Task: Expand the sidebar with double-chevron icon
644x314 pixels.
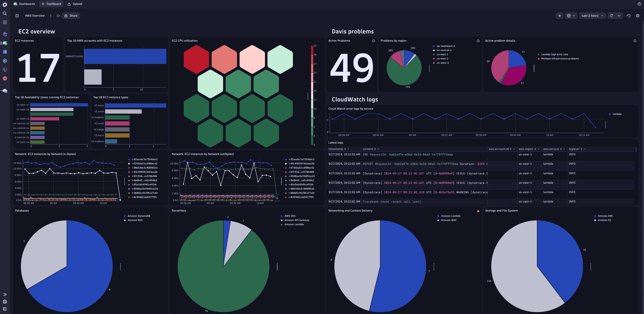Action: 5,295
